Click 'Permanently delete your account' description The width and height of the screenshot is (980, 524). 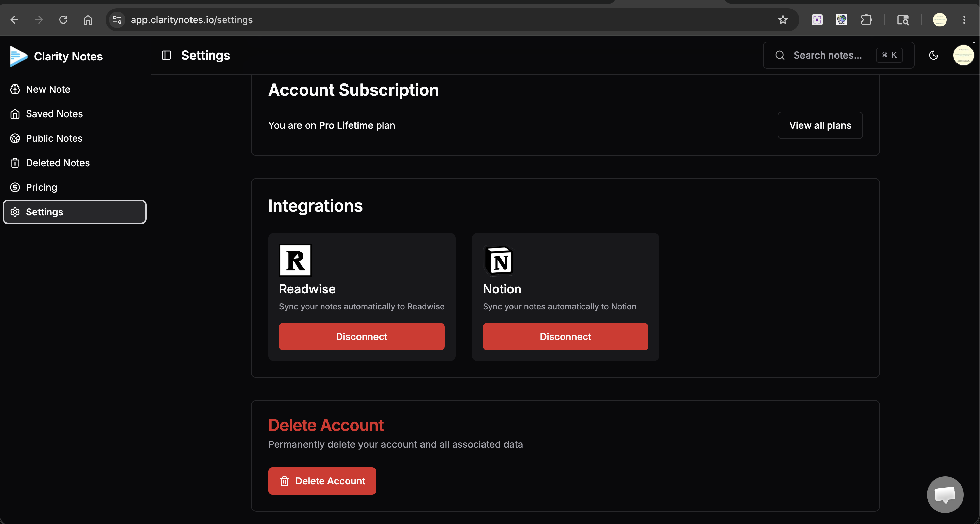[395, 445]
